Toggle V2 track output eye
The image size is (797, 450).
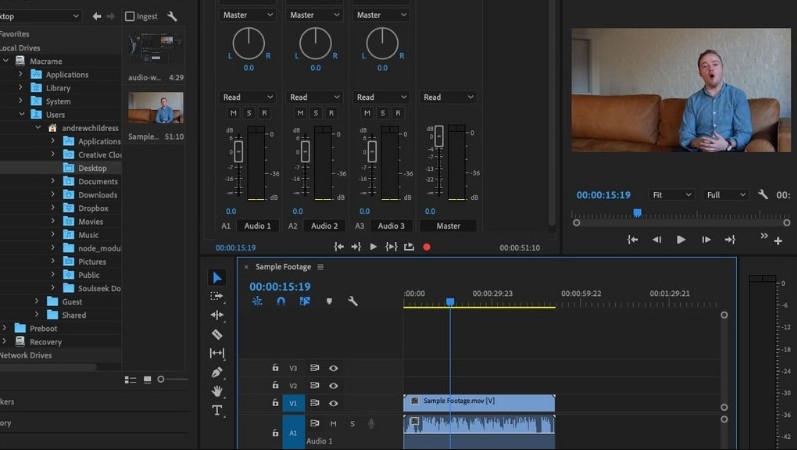pyautogui.click(x=333, y=386)
